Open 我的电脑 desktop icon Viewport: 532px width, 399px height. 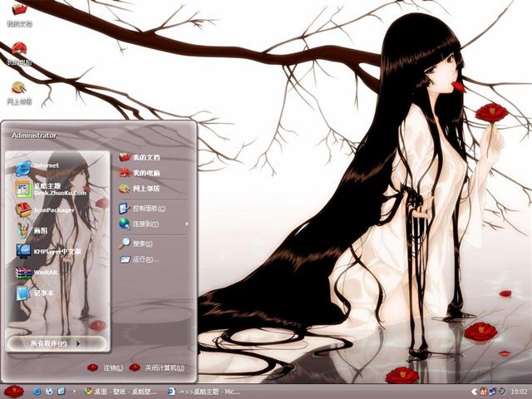(19, 52)
